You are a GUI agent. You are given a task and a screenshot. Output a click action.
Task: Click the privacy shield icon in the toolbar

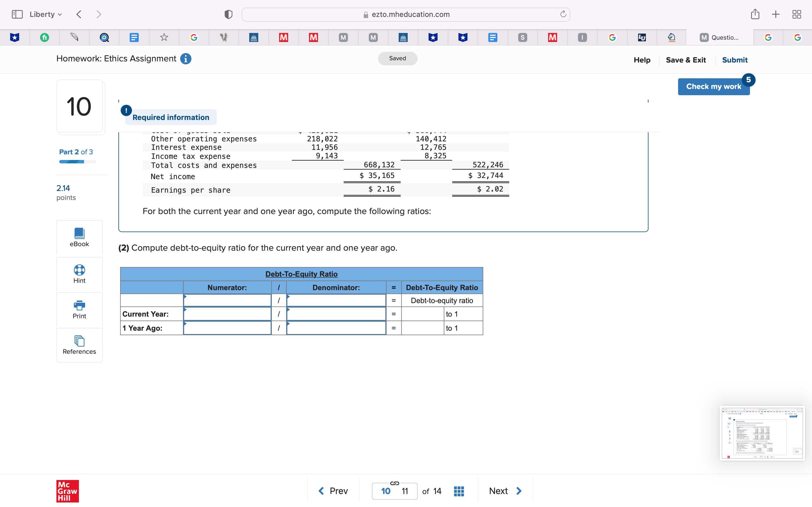[228, 14]
